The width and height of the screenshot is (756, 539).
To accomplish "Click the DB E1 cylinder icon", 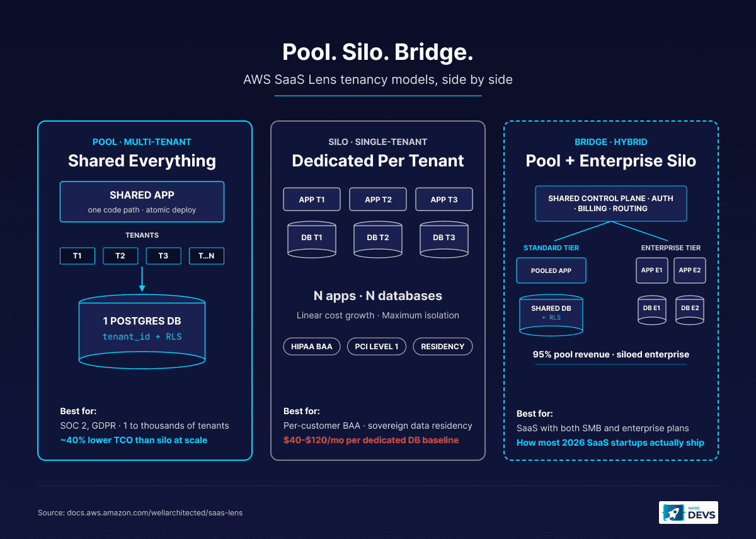I will click(652, 309).
